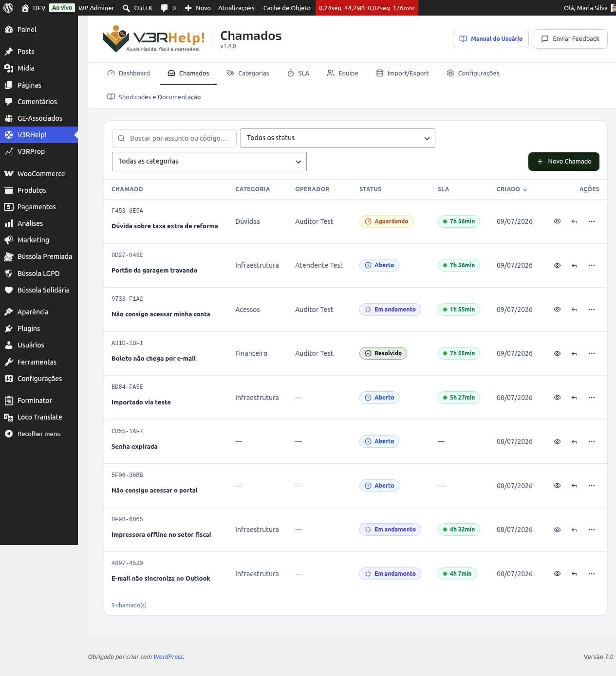The height and width of the screenshot is (676, 616).
Task: Reply to the Portão da garagem travando ticket
Action: (x=574, y=265)
